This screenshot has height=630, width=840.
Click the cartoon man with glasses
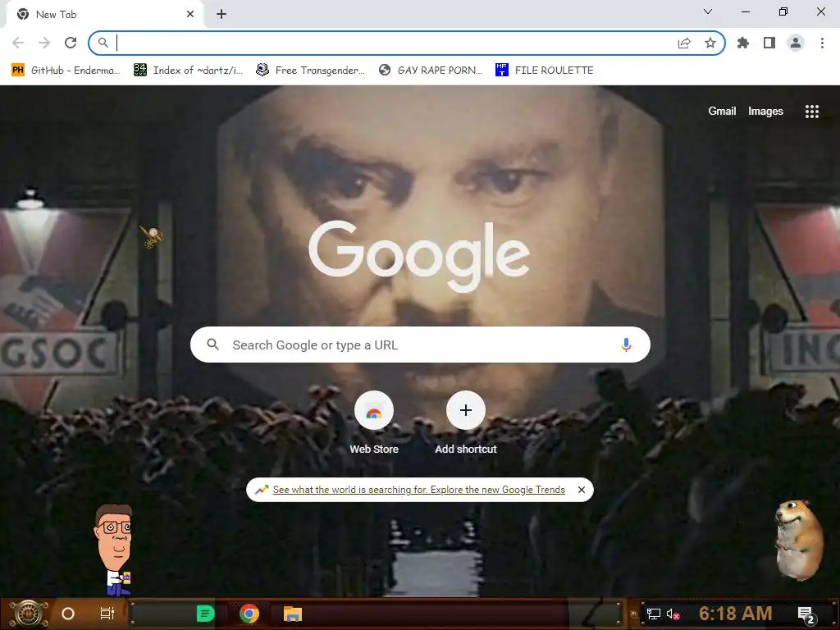pos(114,550)
